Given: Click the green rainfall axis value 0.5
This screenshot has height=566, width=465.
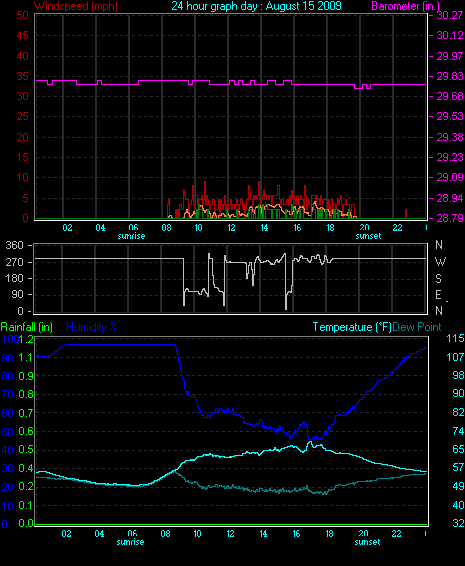Looking at the screenshot, I should [26, 449].
